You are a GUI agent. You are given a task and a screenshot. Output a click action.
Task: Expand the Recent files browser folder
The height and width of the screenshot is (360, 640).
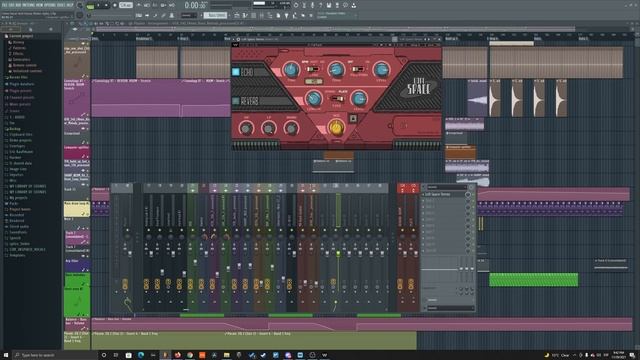point(18,77)
